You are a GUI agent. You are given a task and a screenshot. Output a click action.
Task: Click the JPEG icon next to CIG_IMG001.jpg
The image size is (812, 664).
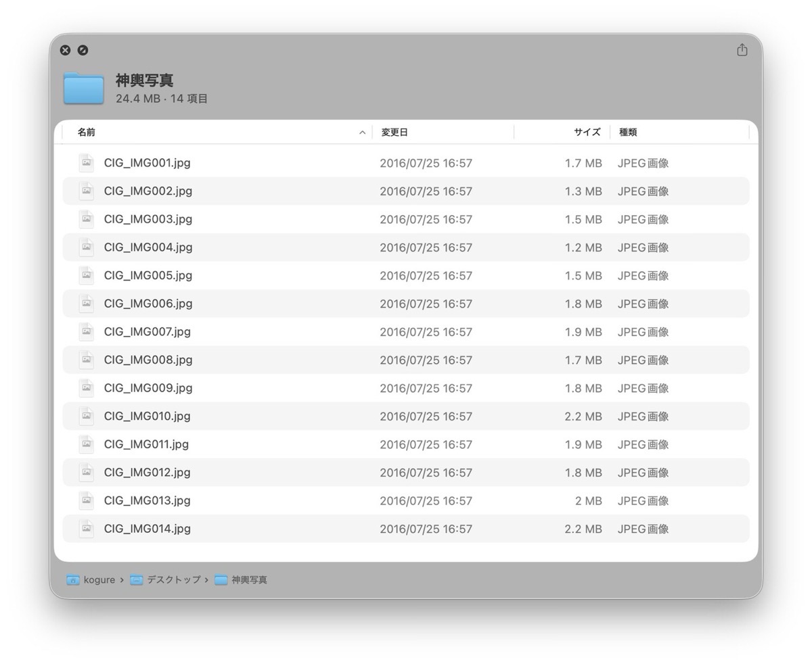pos(86,163)
